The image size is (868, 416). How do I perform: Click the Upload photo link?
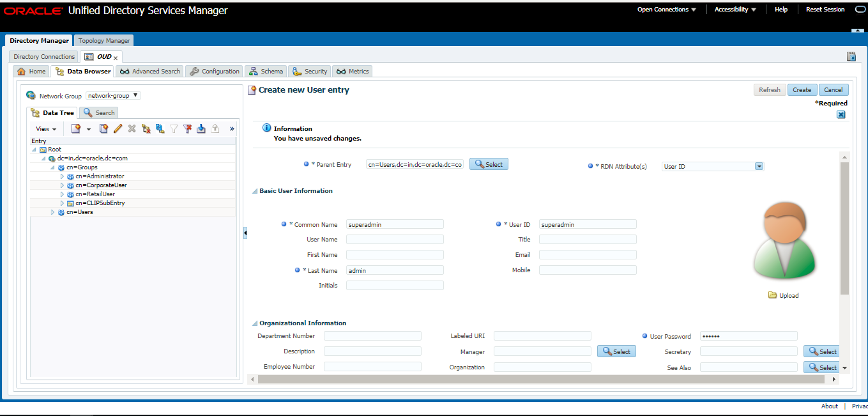click(783, 295)
